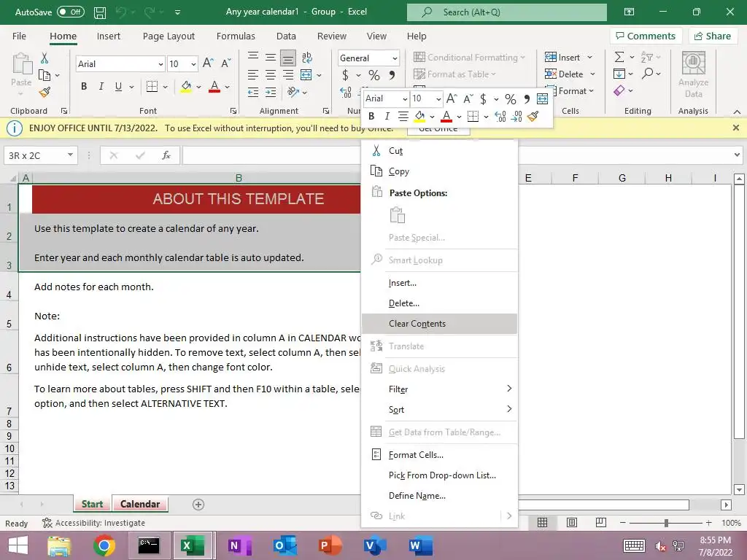Image resolution: width=747 pixels, height=560 pixels.
Task: Select Clear Contents menu entry
Action: pyautogui.click(x=439, y=324)
